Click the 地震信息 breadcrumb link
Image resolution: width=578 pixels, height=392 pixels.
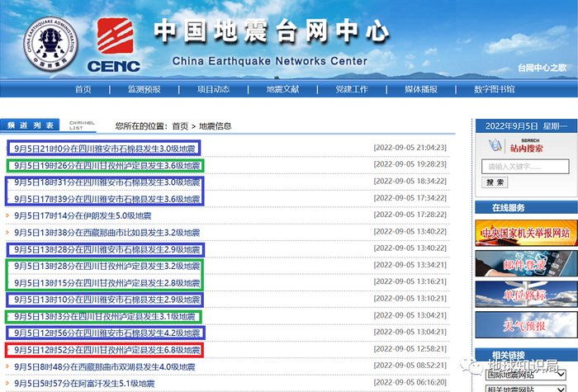point(216,126)
